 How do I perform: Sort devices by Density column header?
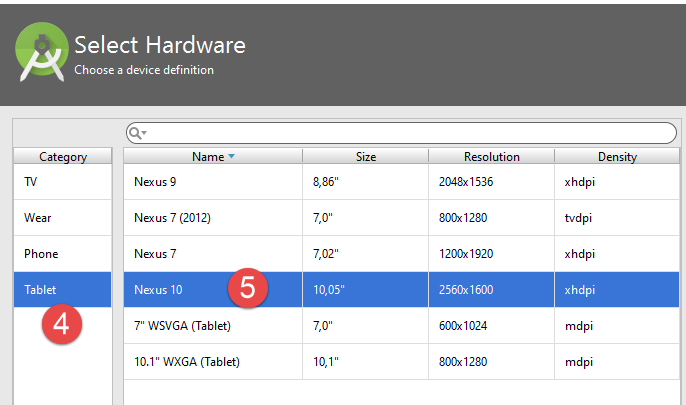(617, 157)
